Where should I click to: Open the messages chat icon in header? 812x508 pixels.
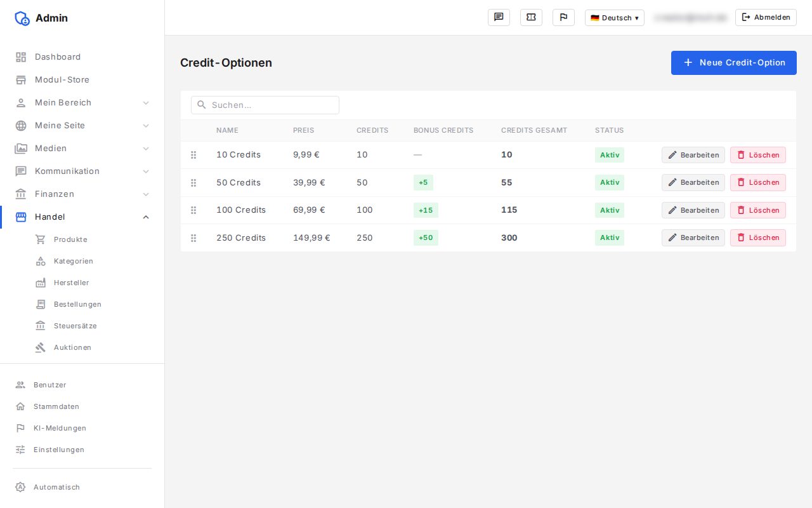499,17
